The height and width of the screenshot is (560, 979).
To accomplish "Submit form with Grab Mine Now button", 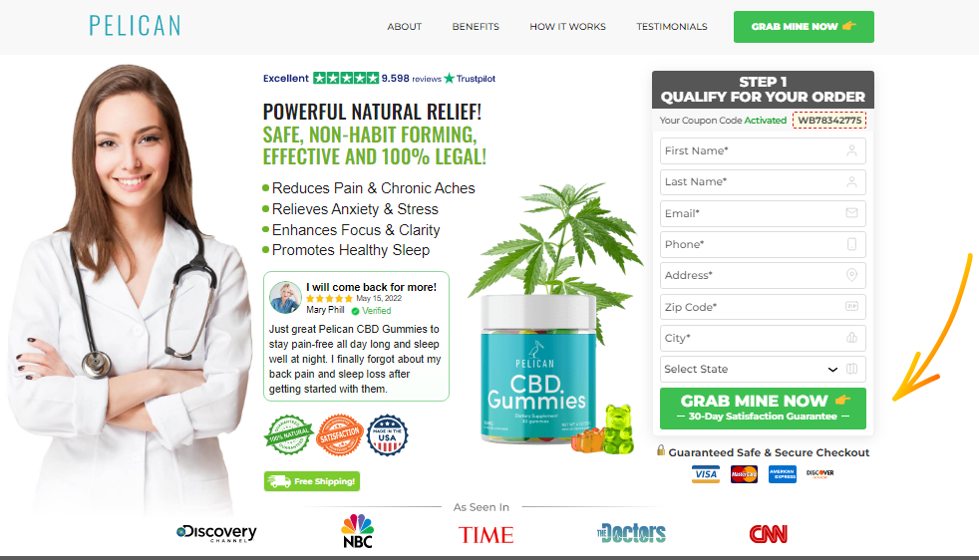I will pyautogui.click(x=763, y=409).
